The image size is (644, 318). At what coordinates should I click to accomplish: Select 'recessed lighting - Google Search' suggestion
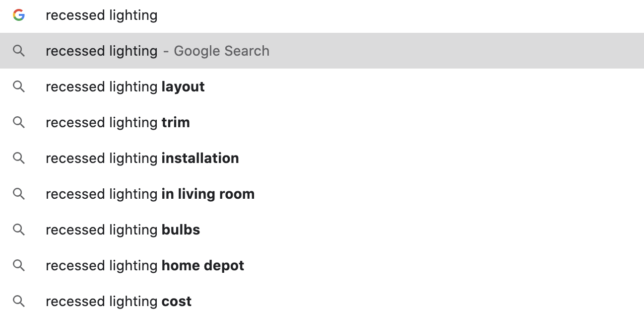pyautogui.click(x=157, y=51)
